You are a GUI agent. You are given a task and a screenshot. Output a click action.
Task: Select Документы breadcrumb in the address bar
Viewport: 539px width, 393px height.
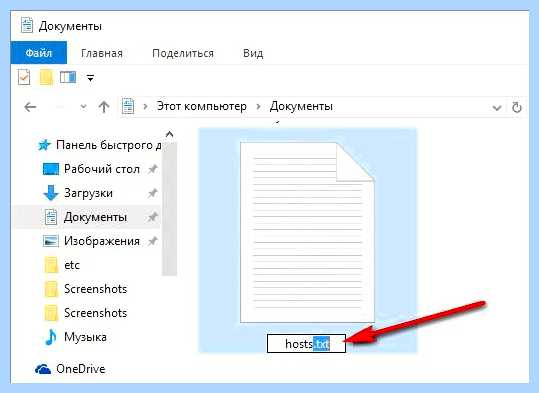point(301,106)
